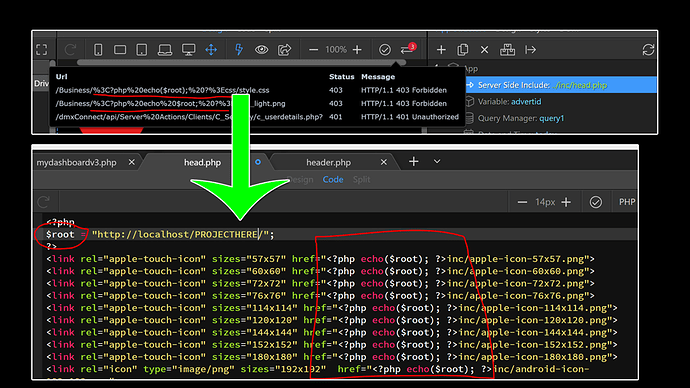The image size is (690, 388).
Task: Select the _light.png 403 request row
Action: (x=257, y=103)
